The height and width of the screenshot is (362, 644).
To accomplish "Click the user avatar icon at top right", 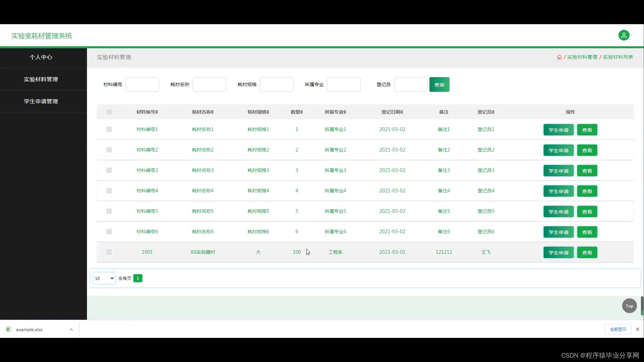I will [x=624, y=35].
